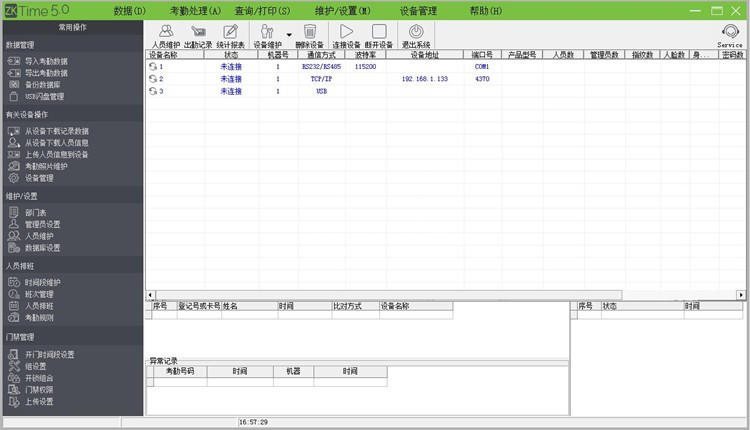Click 断开设备 stop icon
Viewport: 750px width, 430px height.
379,36
